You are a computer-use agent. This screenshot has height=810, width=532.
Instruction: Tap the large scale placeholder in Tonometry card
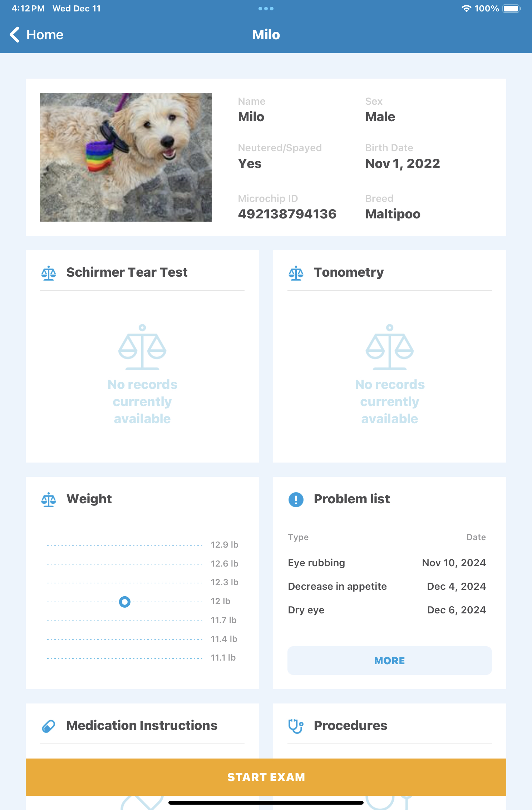390,347
